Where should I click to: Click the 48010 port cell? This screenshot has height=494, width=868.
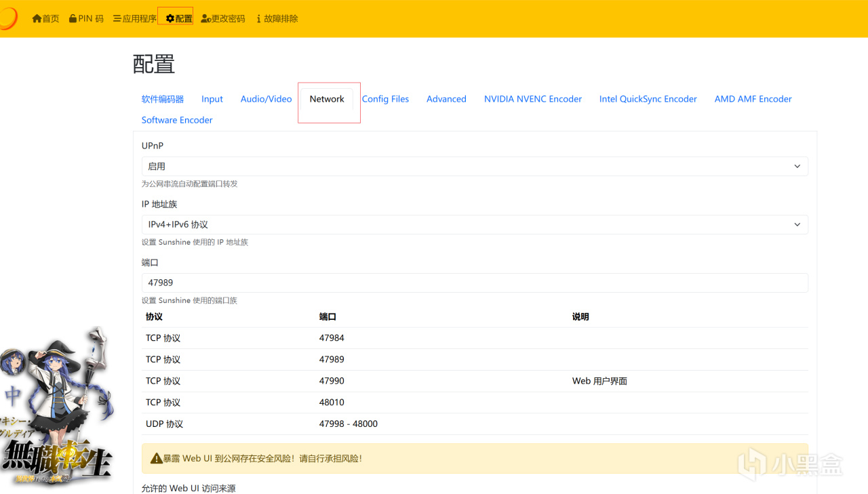(332, 403)
